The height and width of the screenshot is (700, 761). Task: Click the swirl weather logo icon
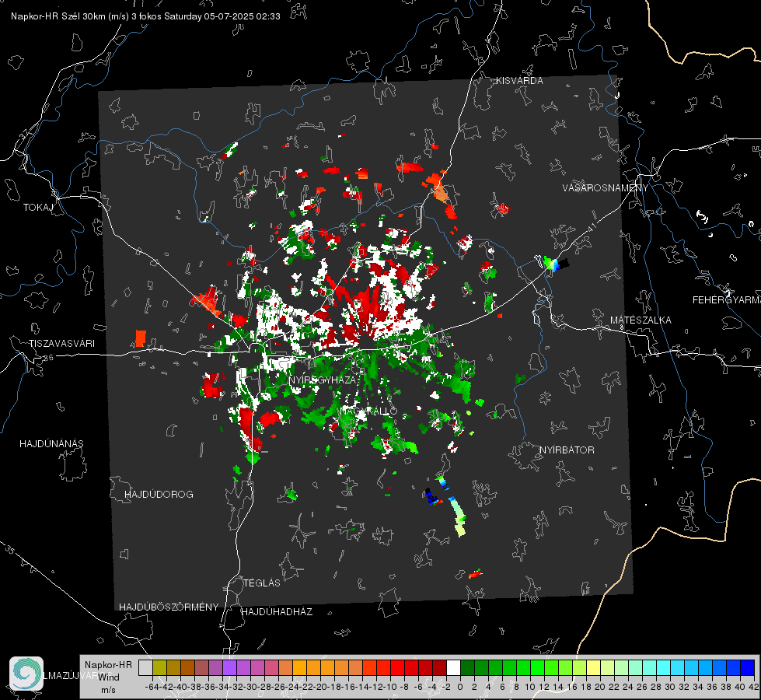(26, 674)
